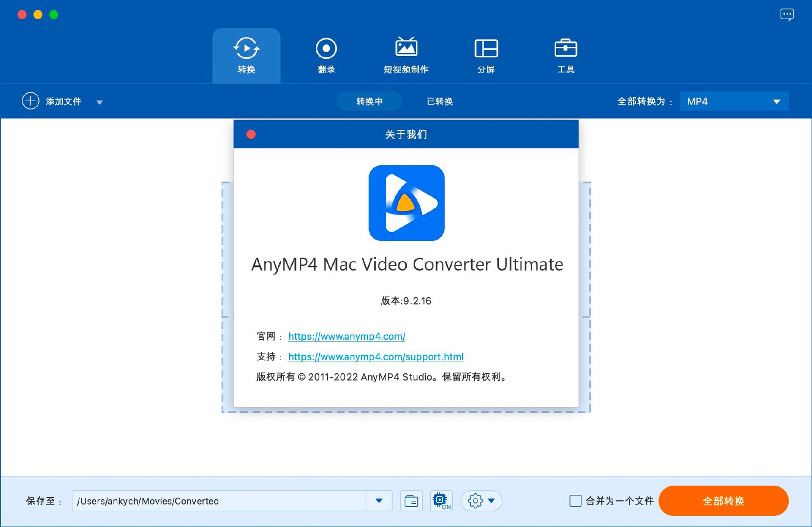Switch to the 已转换 tab
This screenshot has height=527, width=812.
439,101
